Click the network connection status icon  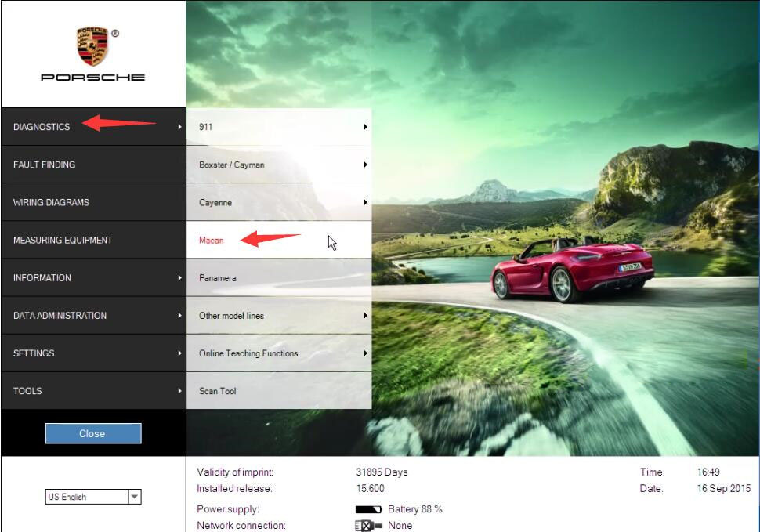click(368, 525)
